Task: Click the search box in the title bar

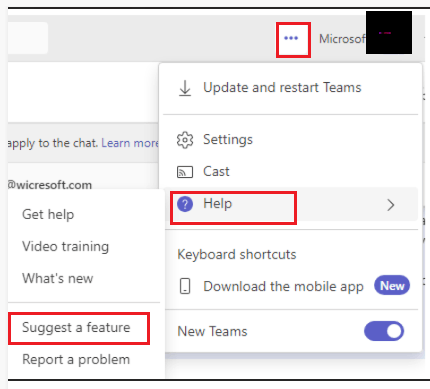Action: coord(28,38)
